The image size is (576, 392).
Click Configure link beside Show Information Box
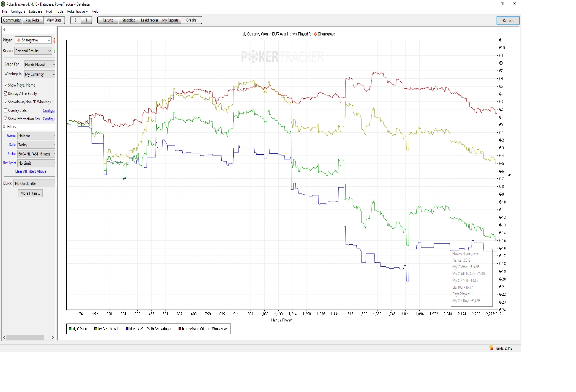point(49,119)
